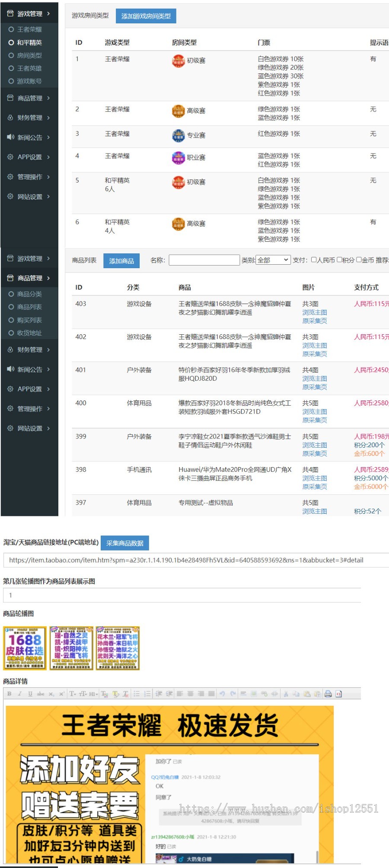Cut selection using the scissors icon
389x868 pixels.
[x=286, y=694]
